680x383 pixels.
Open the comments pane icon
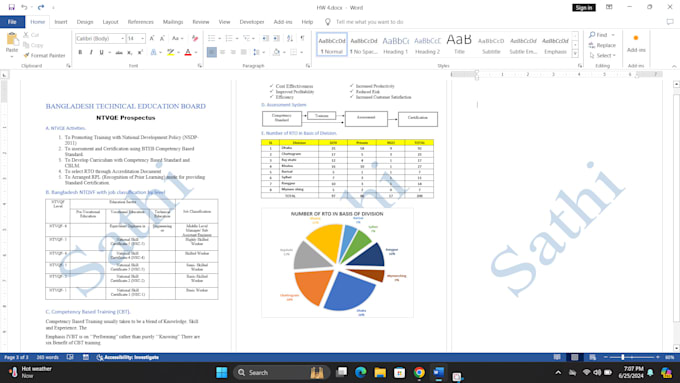click(670, 22)
